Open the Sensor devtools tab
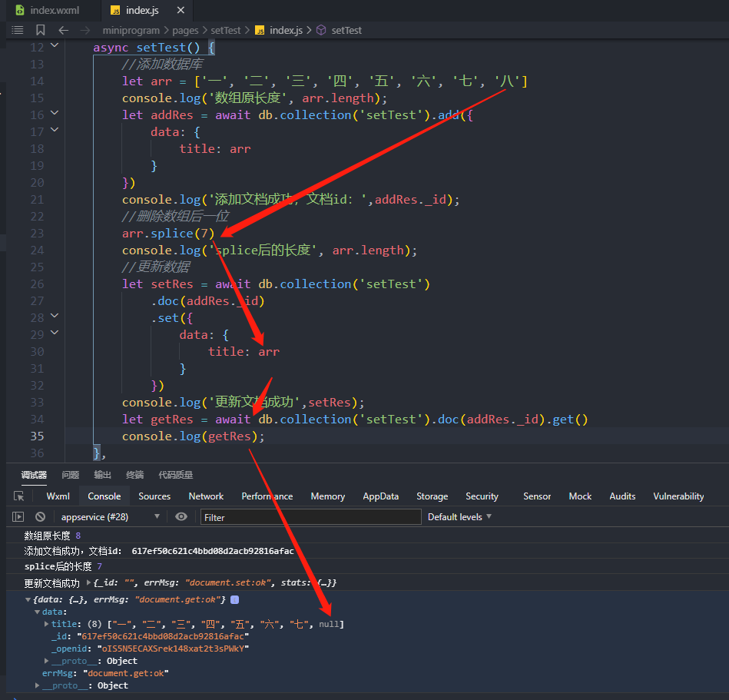This screenshot has height=700, width=729. pos(537,496)
